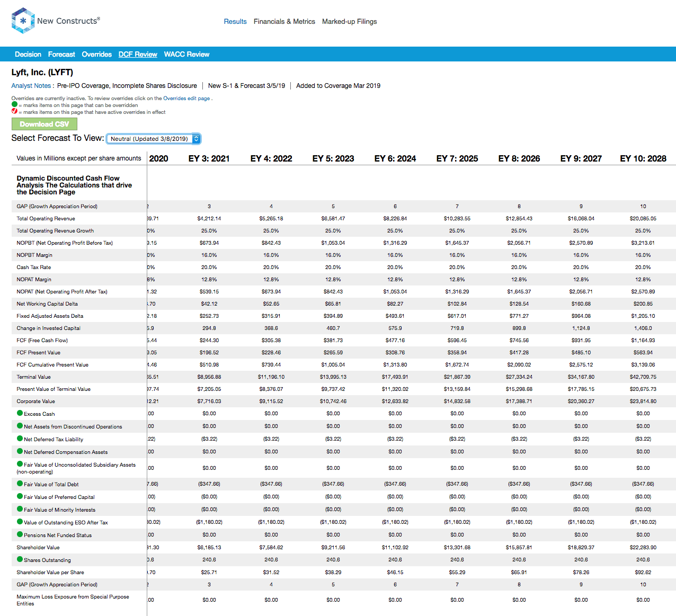Click green dot beside Net Deferred Compensation Assets
Viewport: 676px width, 616px height.
(20, 451)
